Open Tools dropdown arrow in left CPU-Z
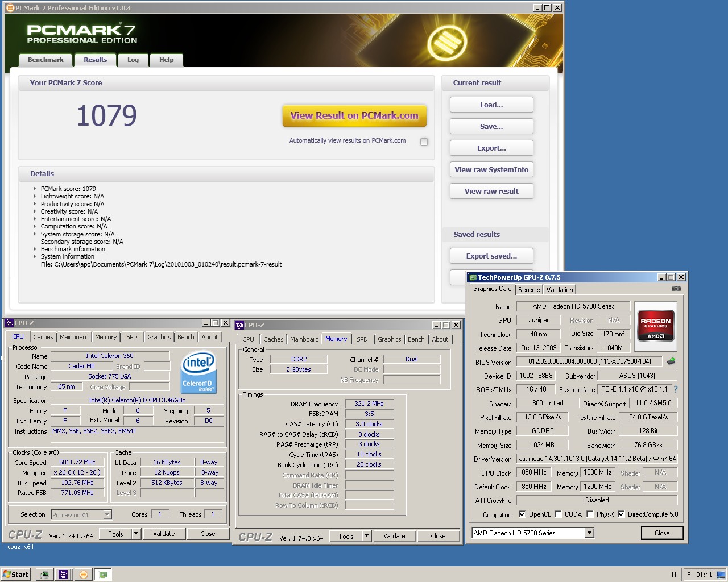 point(136,534)
